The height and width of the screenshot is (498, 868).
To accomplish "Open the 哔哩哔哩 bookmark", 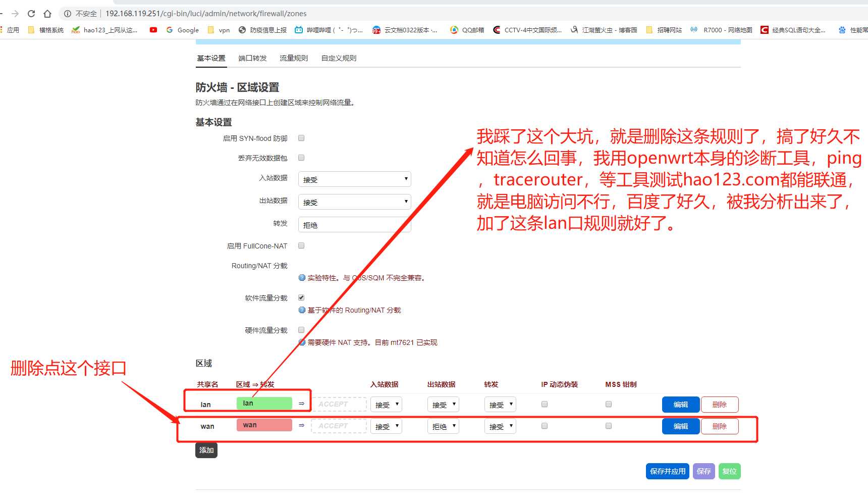I will point(329,30).
